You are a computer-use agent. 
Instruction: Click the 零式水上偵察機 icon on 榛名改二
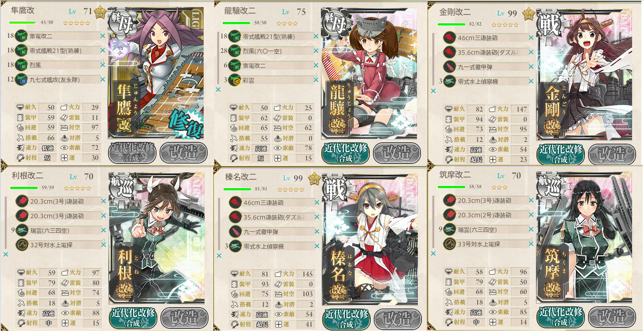(235, 246)
